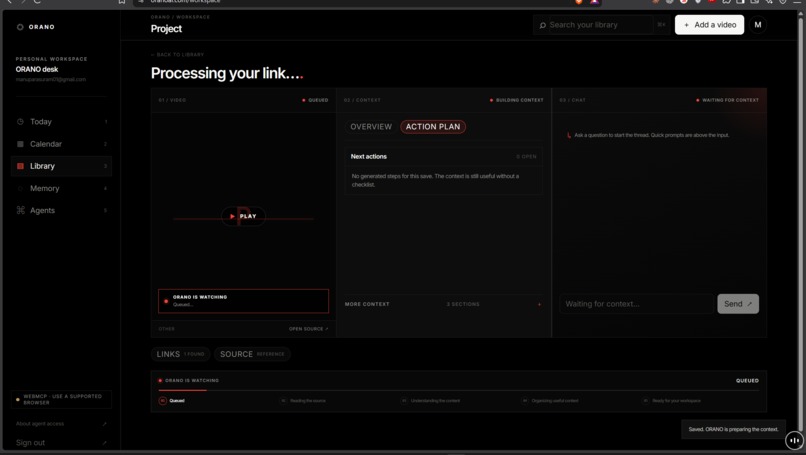
Task: Click the arrow icon beside About agent access
Action: pyautogui.click(x=104, y=424)
